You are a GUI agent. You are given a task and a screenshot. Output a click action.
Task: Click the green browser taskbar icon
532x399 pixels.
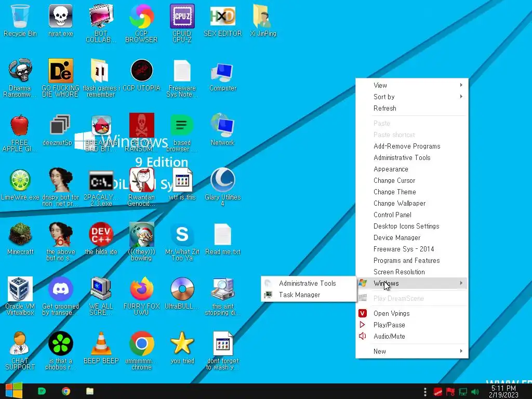tap(42, 391)
